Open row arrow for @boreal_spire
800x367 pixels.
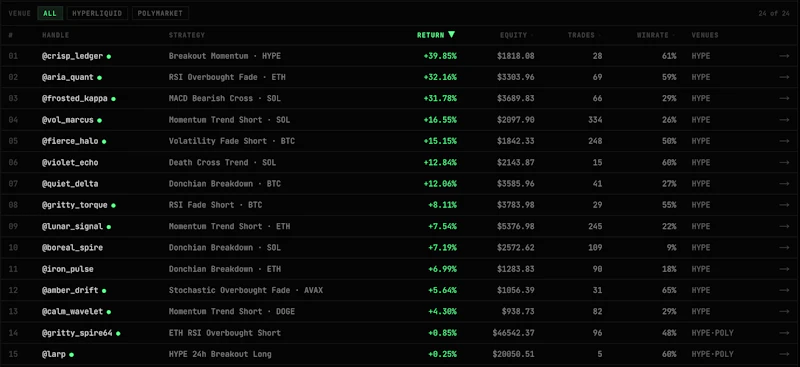tap(784, 248)
